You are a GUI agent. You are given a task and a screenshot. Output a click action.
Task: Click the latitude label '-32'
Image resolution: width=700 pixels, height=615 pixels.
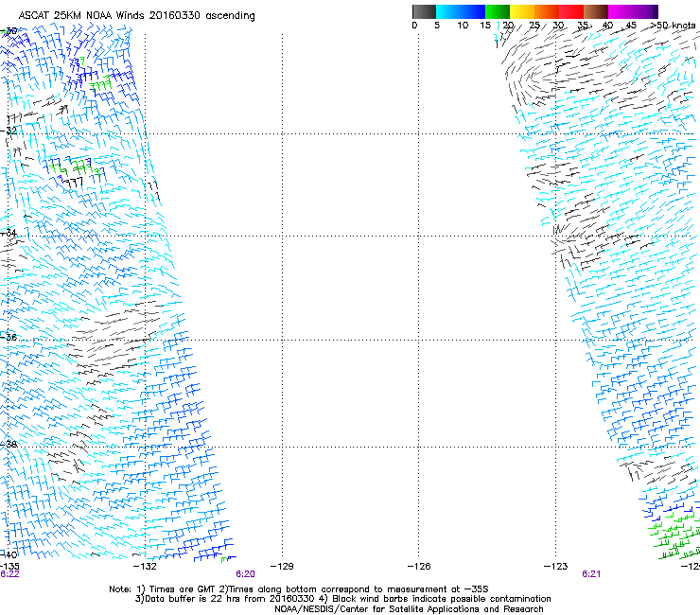pyautogui.click(x=9, y=131)
